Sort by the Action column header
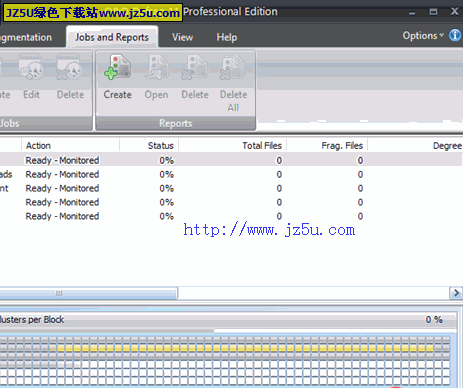This screenshot has height=388, width=463. pos(70,146)
